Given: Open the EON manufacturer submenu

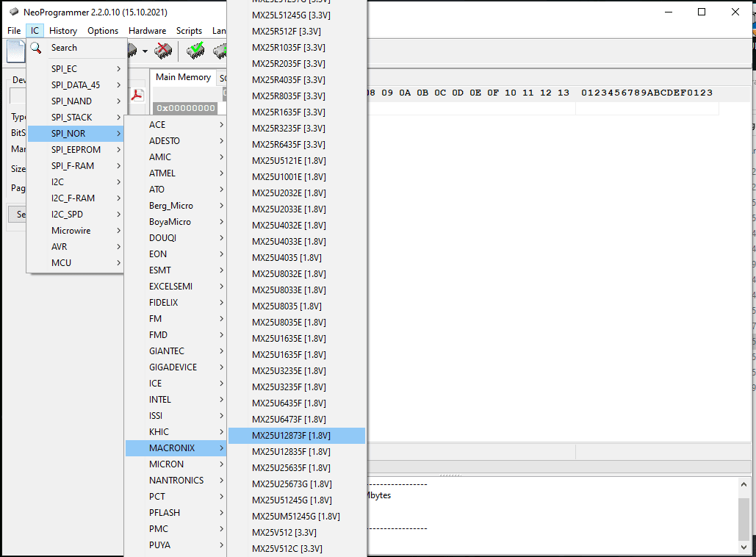Looking at the screenshot, I should point(176,254).
